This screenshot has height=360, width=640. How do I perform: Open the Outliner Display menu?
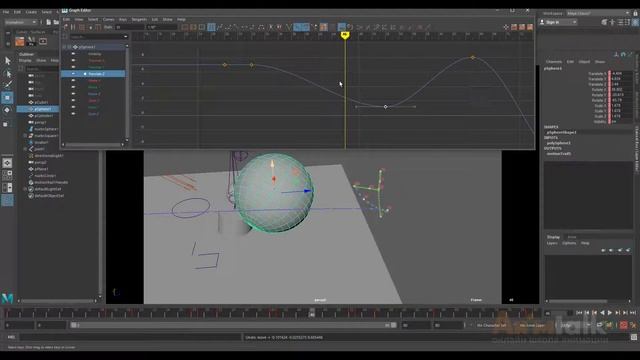[x=25, y=60]
